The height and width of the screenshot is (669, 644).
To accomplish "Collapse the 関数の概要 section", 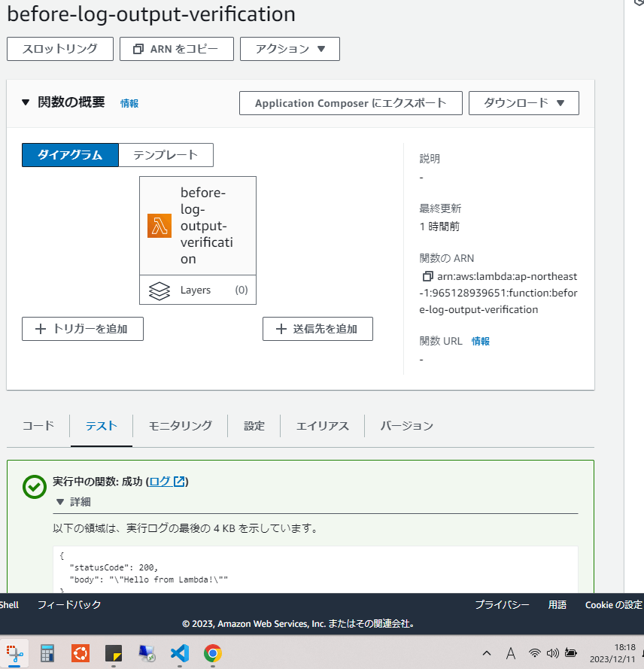I will 26,102.
